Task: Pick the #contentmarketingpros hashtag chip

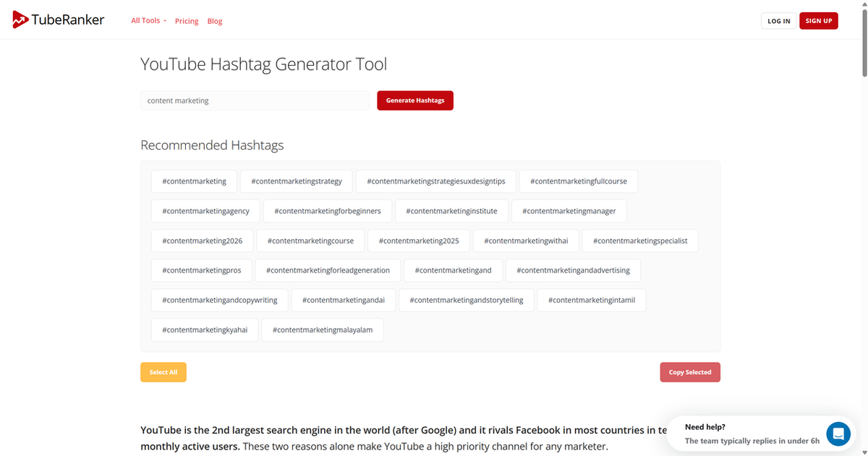Action: (x=202, y=270)
